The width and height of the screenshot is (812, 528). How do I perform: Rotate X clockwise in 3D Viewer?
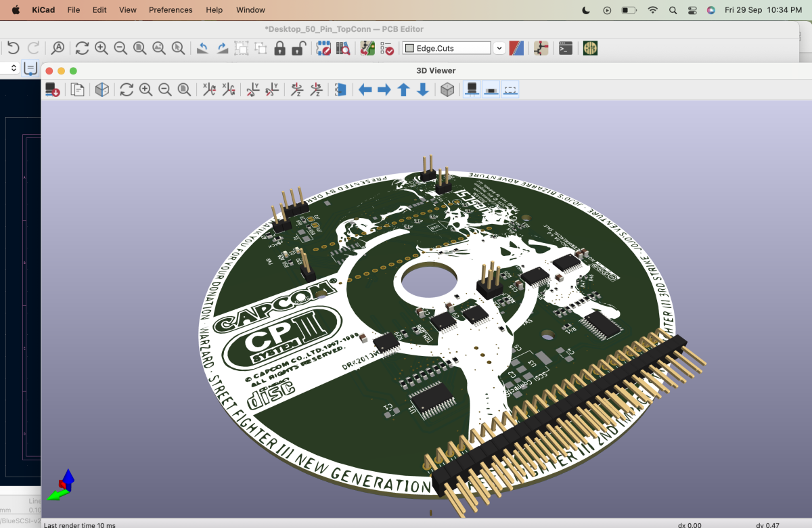pyautogui.click(x=209, y=89)
